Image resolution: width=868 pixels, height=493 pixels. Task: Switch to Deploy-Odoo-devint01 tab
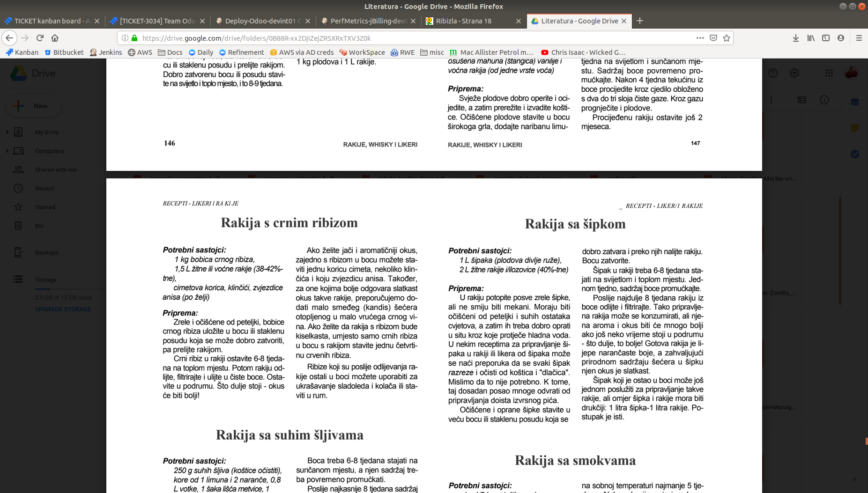(263, 21)
